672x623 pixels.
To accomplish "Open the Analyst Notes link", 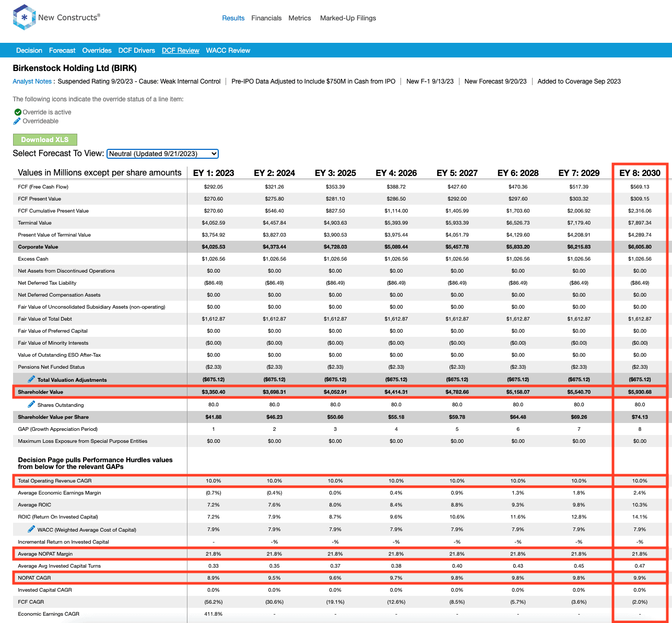I will (32, 81).
